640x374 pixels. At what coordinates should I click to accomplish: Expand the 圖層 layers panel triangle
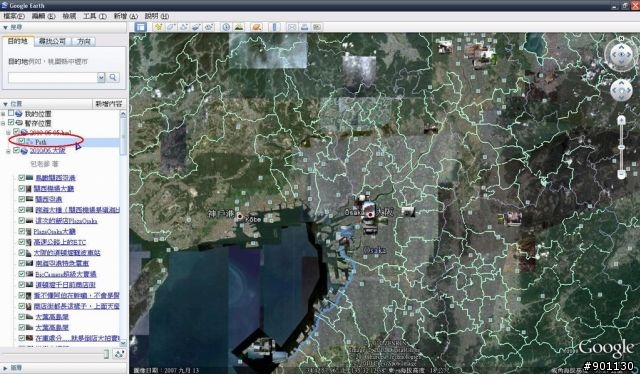[x=5, y=368]
